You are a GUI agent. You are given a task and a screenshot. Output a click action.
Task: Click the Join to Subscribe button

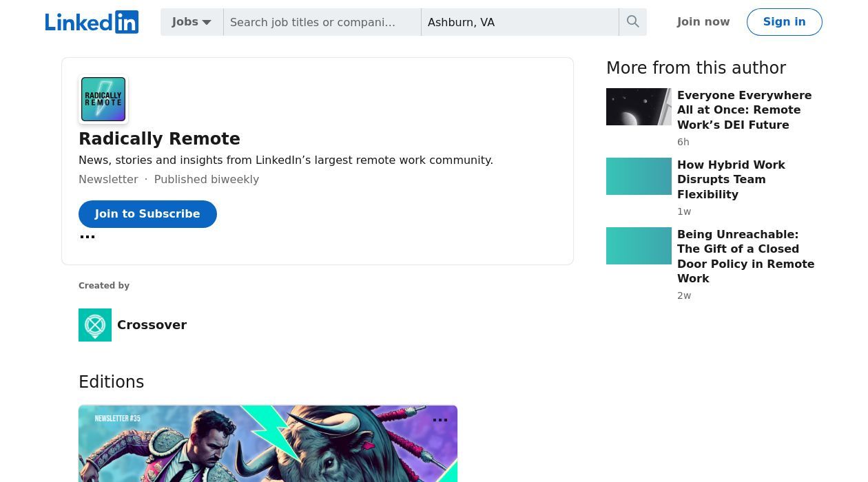tap(147, 214)
